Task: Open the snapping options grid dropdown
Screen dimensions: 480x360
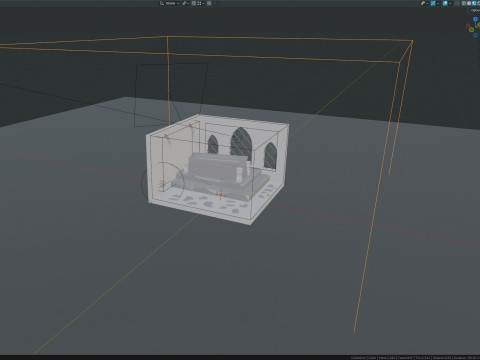Action: click(x=200, y=3)
